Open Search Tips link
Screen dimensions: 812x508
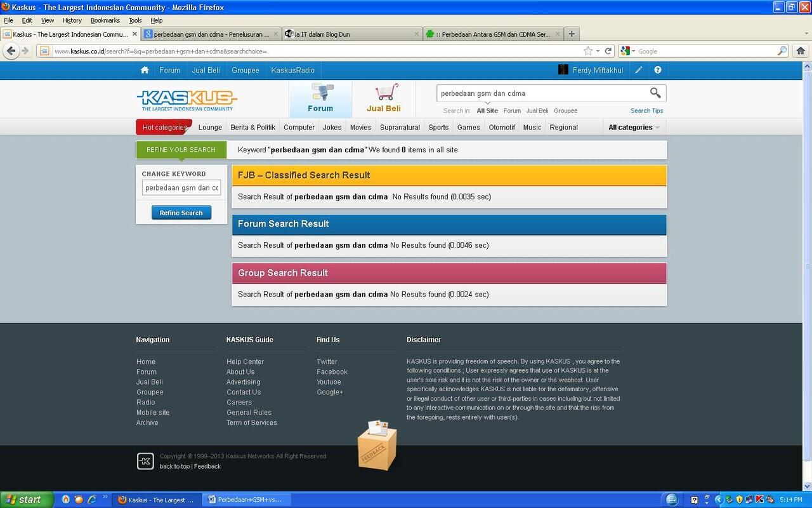pos(647,110)
